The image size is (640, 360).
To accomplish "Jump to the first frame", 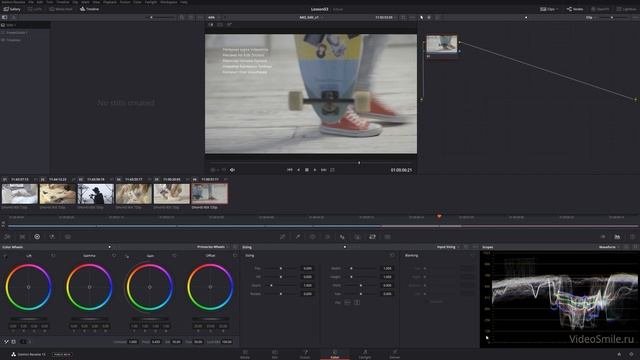I will pos(289,170).
